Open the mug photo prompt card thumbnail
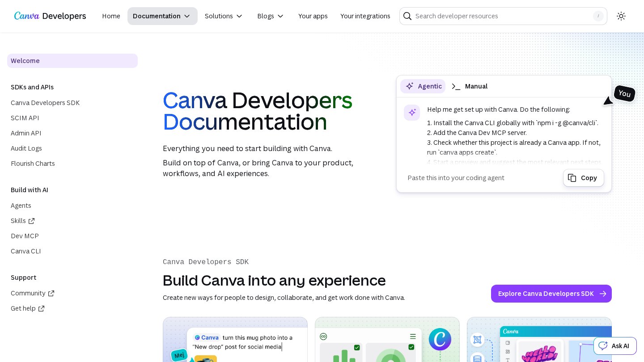 (x=235, y=340)
